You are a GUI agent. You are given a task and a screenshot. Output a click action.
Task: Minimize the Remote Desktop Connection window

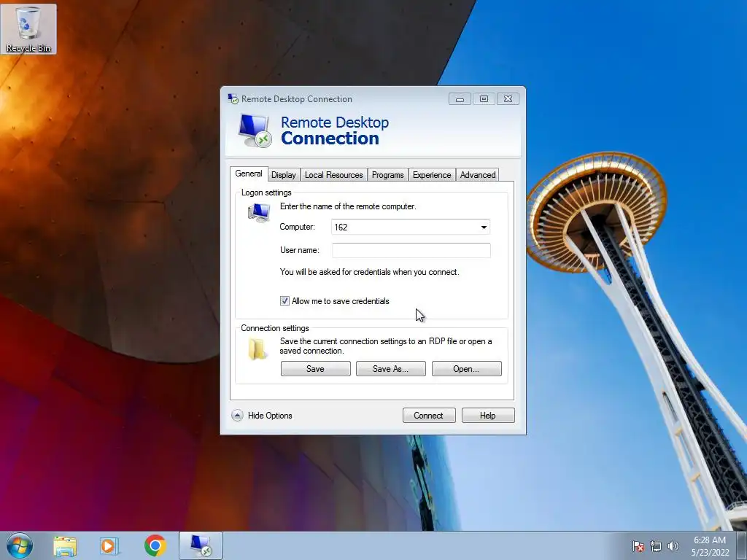[x=460, y=99]
